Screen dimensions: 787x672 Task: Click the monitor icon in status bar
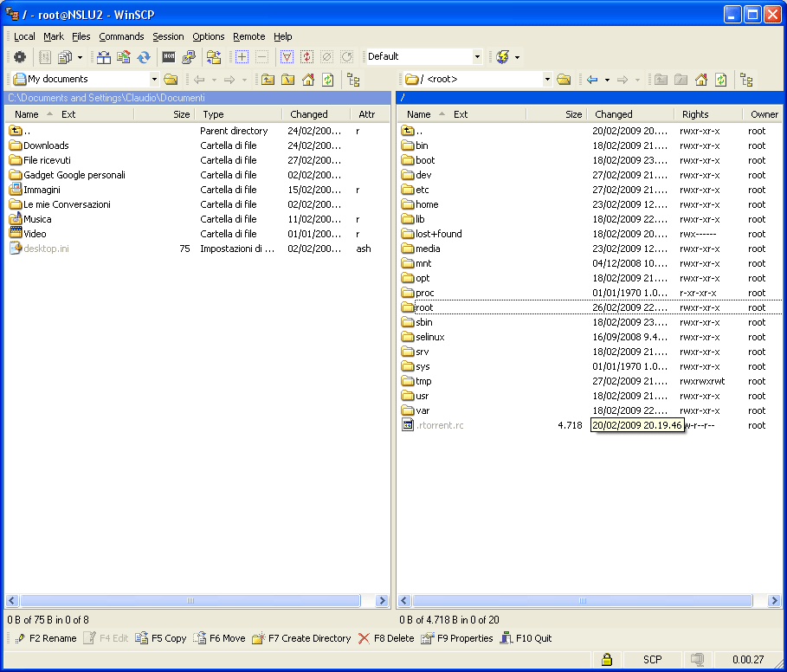697,659
